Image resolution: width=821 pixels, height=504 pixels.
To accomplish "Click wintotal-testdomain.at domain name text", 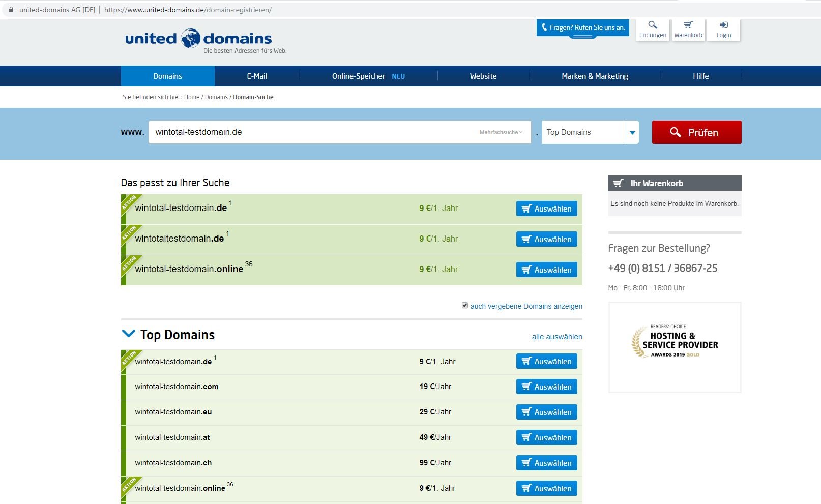I will pyautogui.click(x=172, y=437).
